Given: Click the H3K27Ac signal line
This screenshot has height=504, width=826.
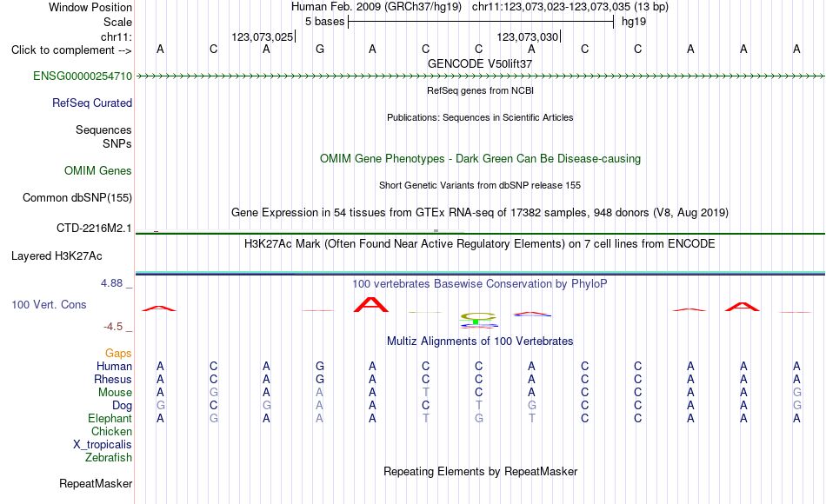Looking at the screenshot, I should [480, 273].
